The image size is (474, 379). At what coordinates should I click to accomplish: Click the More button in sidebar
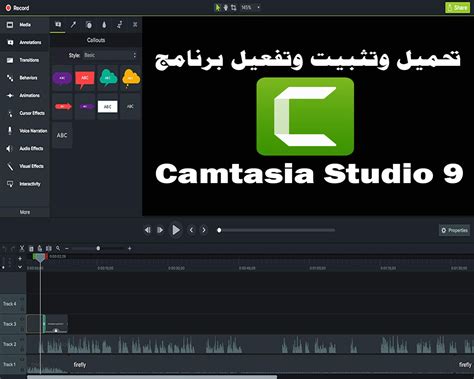tap(25, 212)
